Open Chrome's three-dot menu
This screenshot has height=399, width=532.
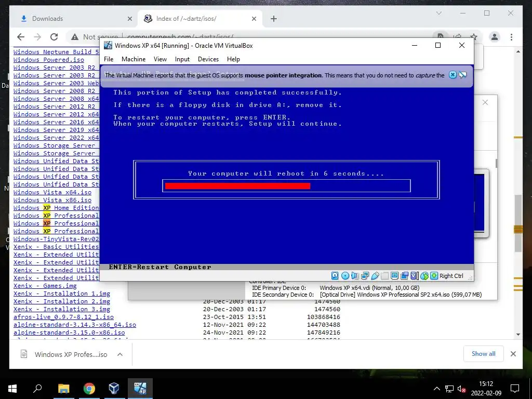click(511, 37)
